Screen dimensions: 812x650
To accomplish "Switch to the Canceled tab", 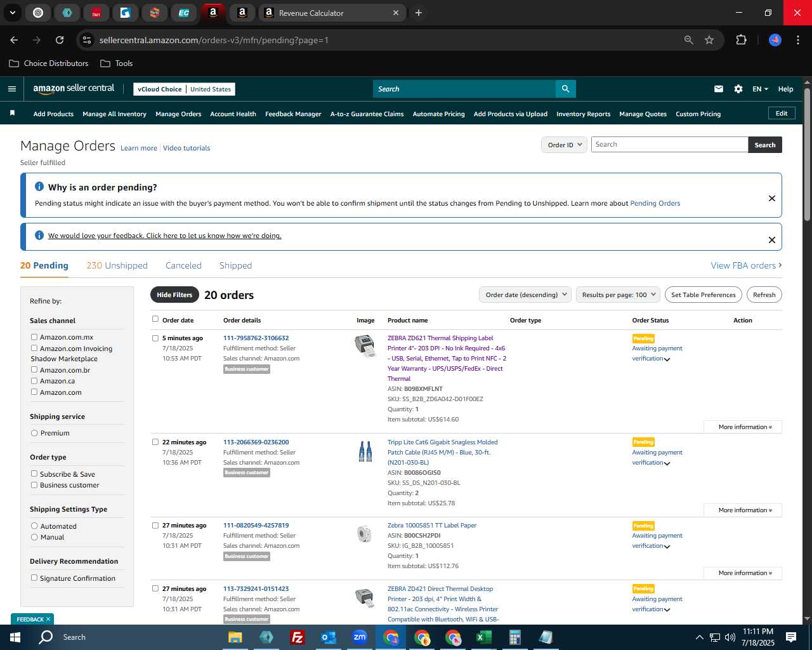I will 183,265.
